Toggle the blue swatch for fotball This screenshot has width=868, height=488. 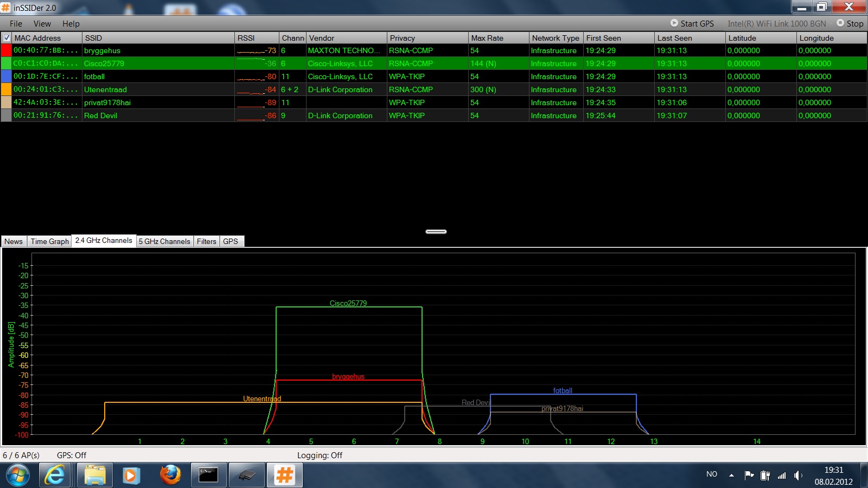click(x=6, y=76)
